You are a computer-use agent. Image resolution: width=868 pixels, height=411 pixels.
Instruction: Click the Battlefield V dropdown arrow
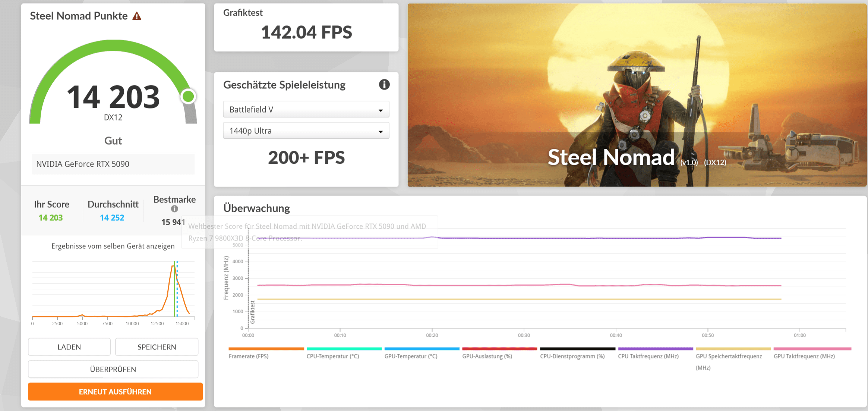point(381,110)
